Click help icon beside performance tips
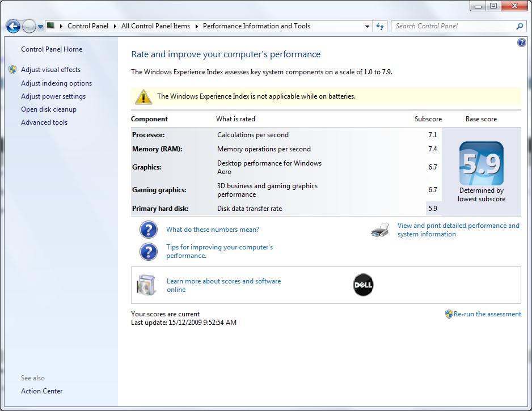The image size is (532, 411). point(148,252)
